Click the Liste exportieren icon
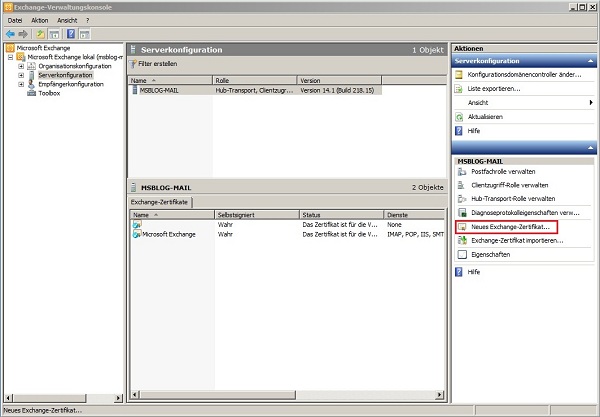 458,89
